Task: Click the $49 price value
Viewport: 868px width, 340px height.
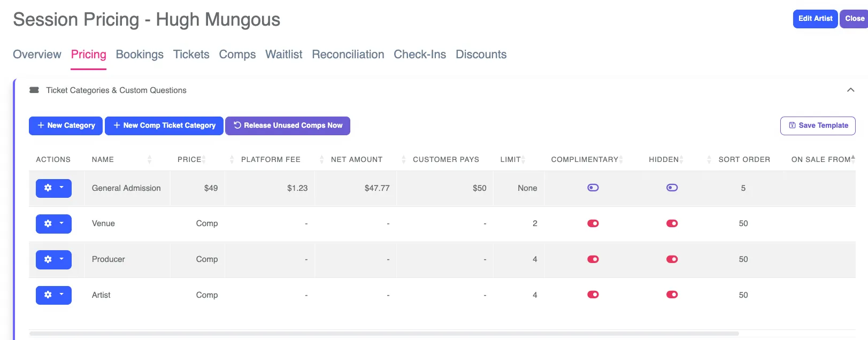Action: (211, 188)
